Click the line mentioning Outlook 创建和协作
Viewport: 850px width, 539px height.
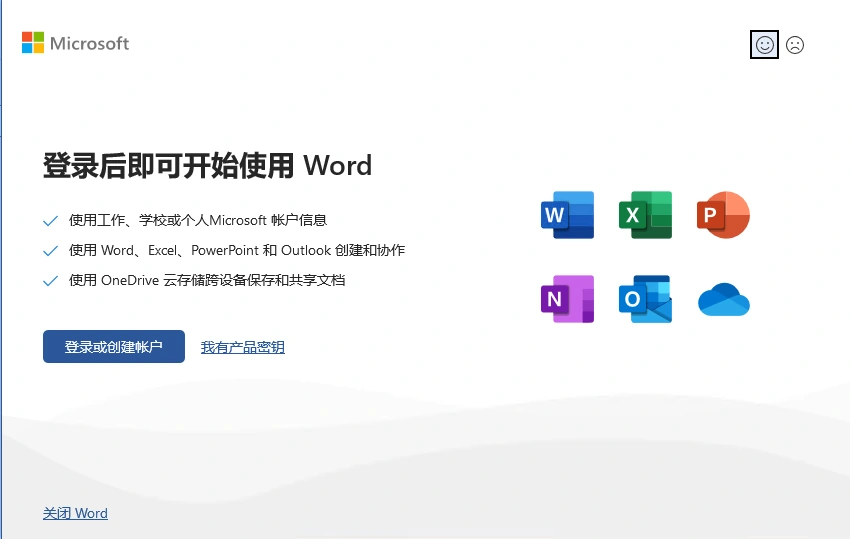237,250
